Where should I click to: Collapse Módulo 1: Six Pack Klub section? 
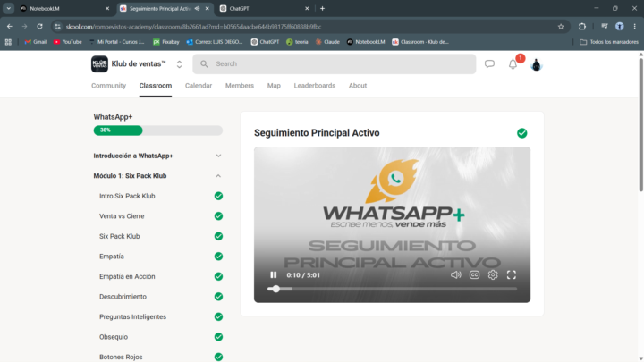158,176
